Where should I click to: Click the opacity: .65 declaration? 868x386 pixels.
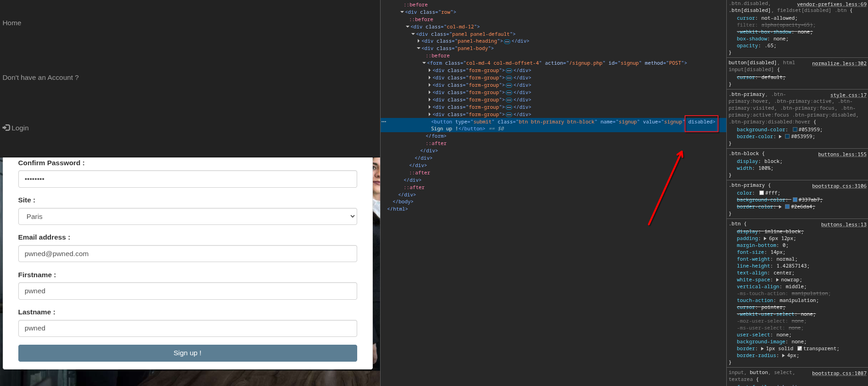pos(757,46)
